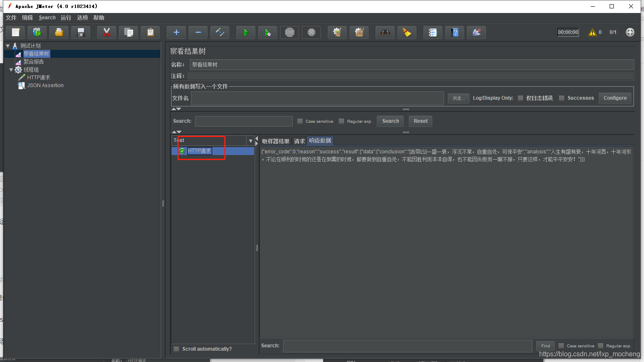Create a new test plan via New icon
Viewport: 644px width, 362px height.
(16, 32)
